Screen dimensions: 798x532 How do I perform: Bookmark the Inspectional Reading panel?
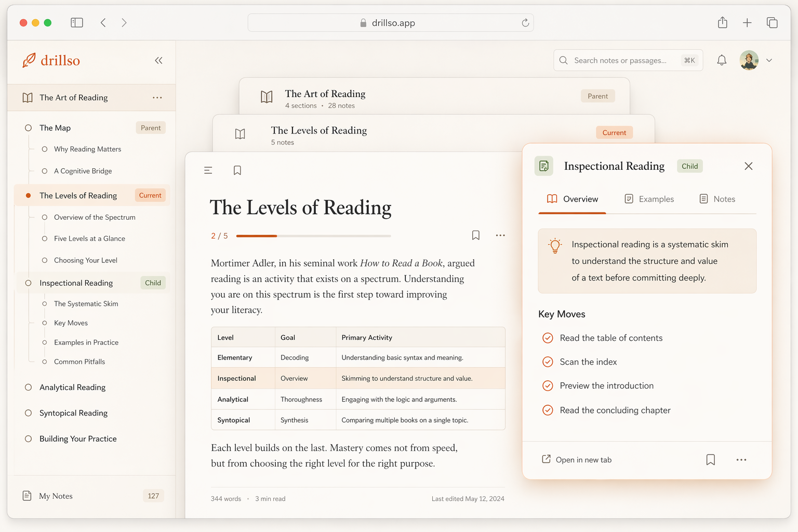click(710, 460)
